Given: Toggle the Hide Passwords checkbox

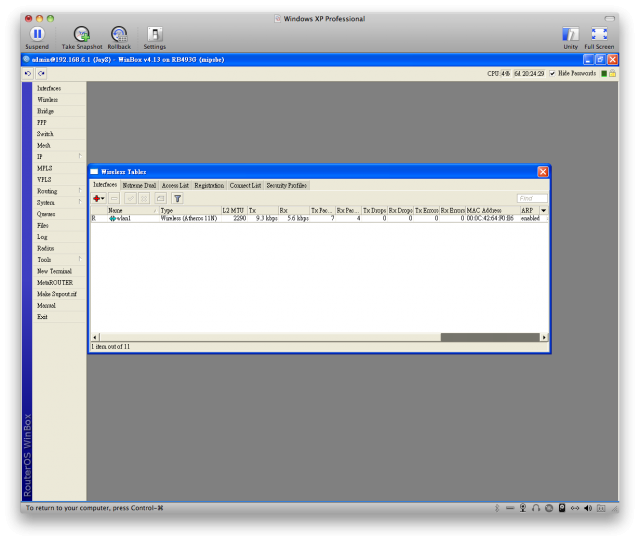Looking at the screenshot, I should tap(552, 73).
